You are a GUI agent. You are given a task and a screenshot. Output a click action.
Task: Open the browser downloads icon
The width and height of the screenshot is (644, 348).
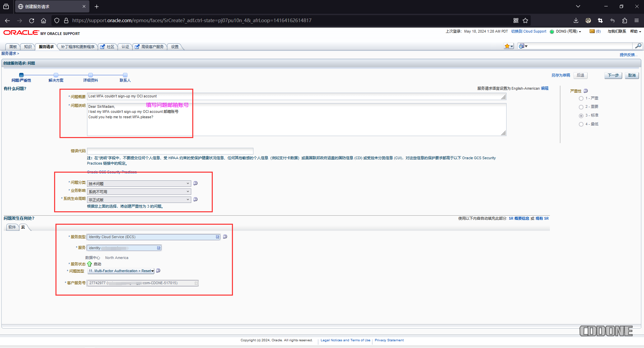point(576,20)
